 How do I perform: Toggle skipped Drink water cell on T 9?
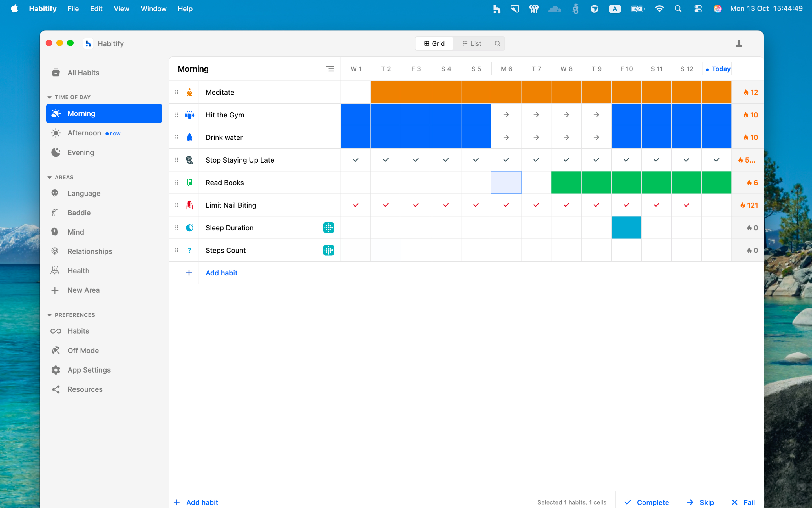tap(596, 137)
